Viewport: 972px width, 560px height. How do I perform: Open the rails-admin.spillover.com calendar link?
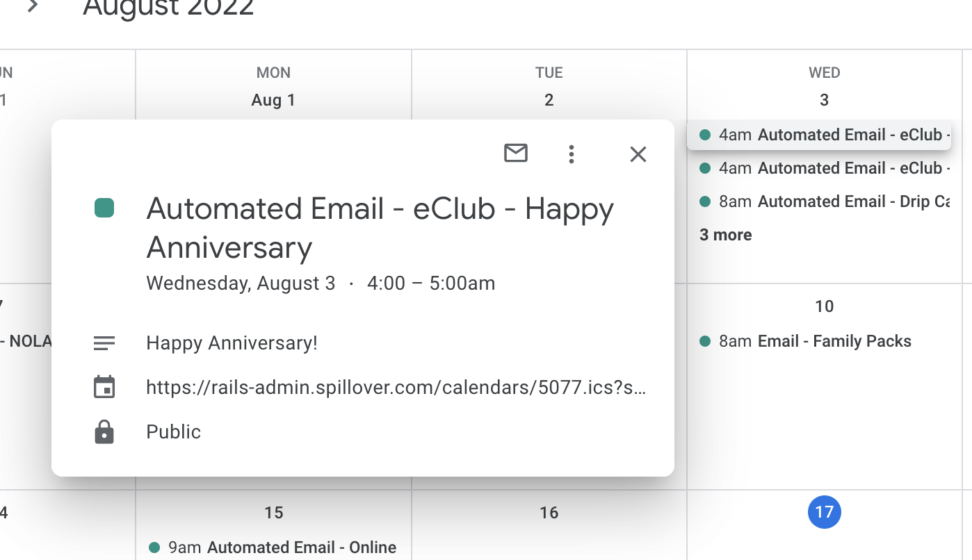[x=396, y=388]
